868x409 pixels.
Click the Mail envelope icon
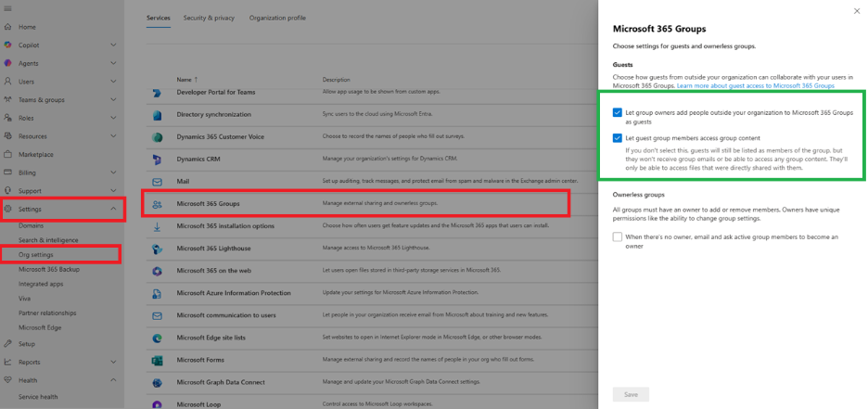157,182
